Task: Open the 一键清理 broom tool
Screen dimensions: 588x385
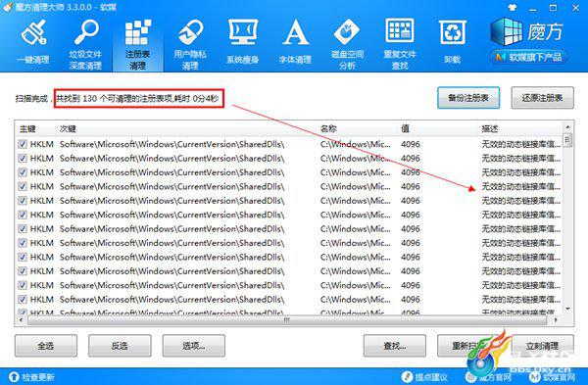Action: 33,42
